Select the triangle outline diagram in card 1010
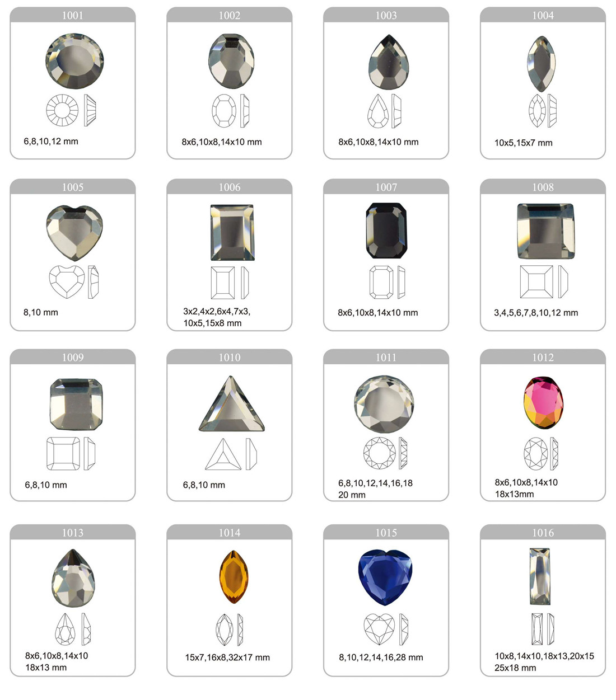Viewport: 616px width, 700px height. [x=223, y=454]
